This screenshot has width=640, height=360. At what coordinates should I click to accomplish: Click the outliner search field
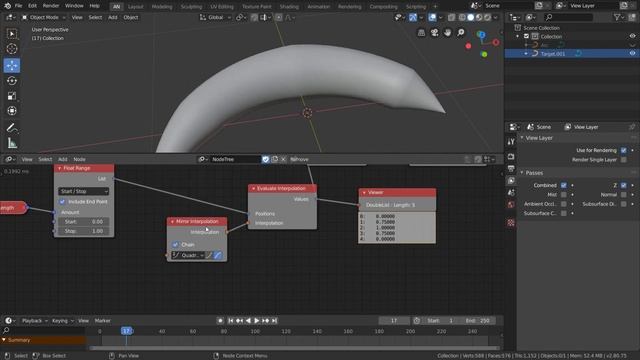569,17
